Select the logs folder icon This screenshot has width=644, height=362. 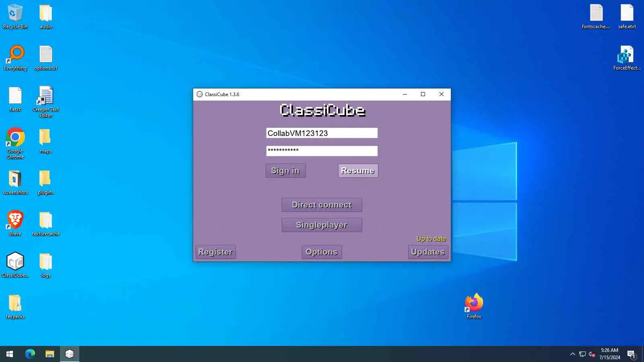45,265
